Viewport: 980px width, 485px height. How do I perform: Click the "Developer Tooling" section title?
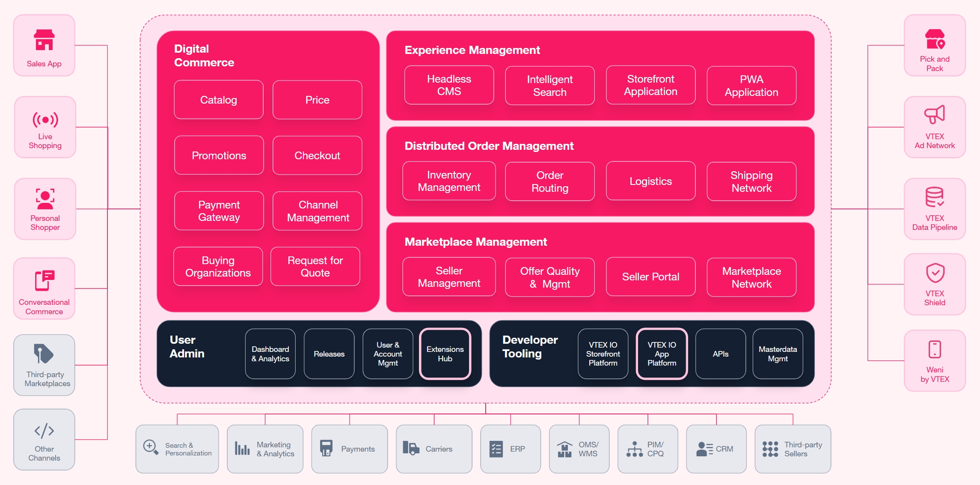coord(530,347)
